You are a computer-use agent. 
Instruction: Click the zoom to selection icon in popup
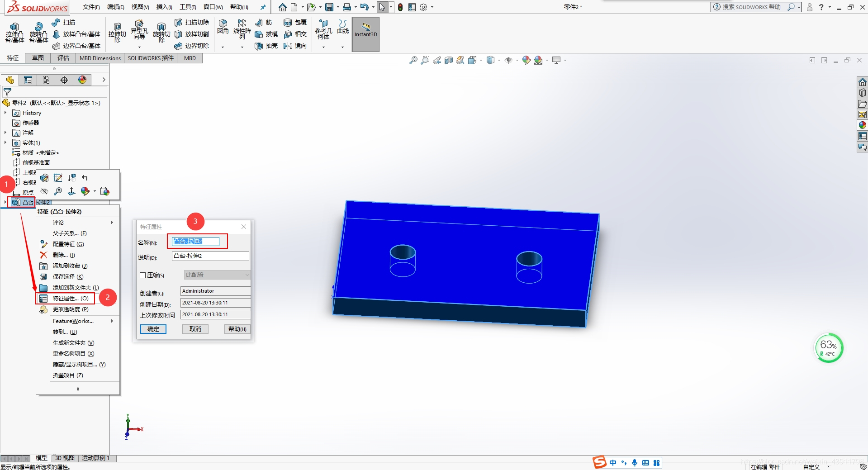58,191
